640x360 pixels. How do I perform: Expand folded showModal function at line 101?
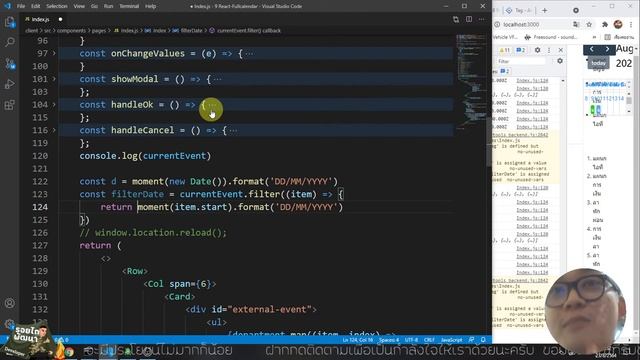pos(54,79)
